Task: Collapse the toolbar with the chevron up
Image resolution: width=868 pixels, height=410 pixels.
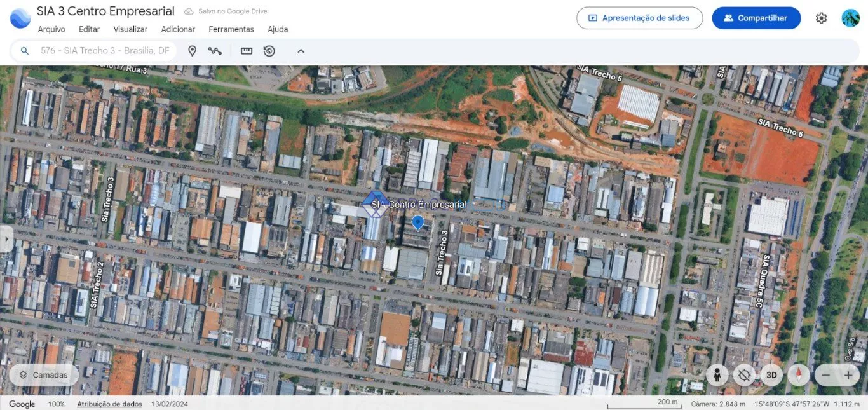Action: [301, 51]
